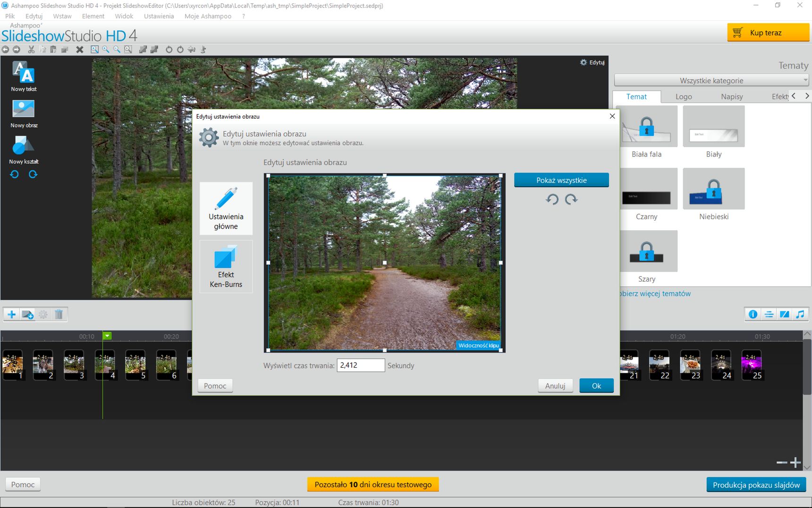
Task: Open the Edytuj menu in the menu bar
Action: 34,16
